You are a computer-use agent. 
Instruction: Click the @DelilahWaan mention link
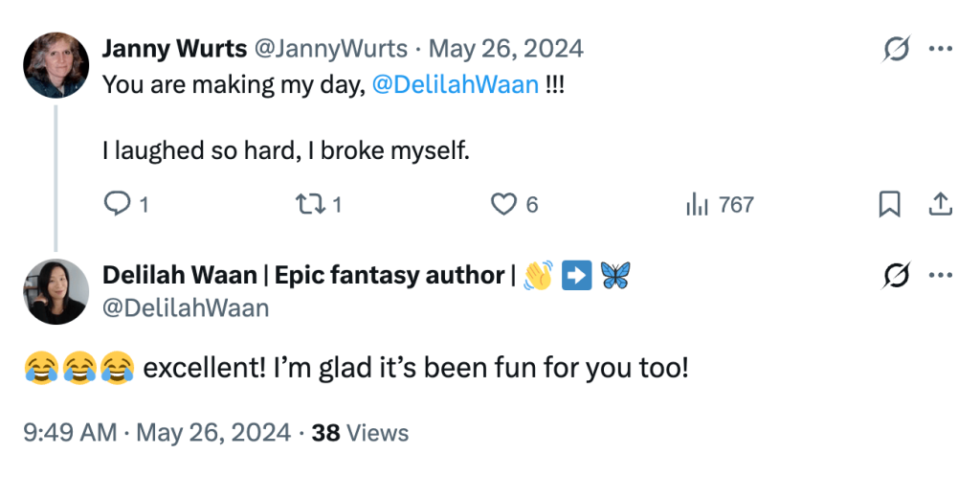(x=455, y=84)
